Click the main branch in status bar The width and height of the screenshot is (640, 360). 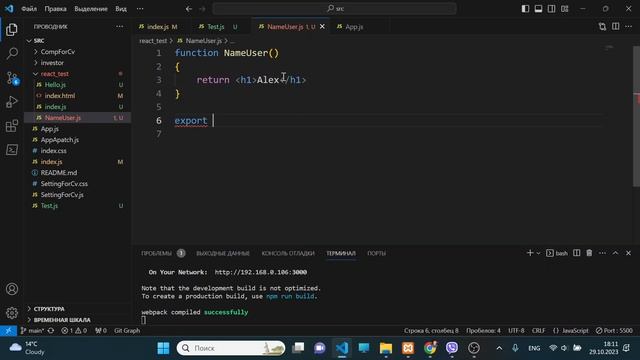(32, 331)
